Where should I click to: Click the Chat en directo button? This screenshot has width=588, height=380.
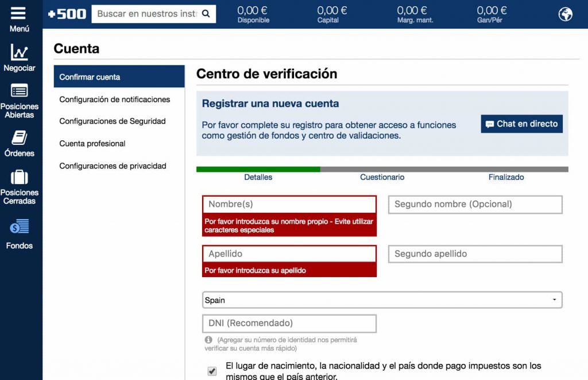521,124
